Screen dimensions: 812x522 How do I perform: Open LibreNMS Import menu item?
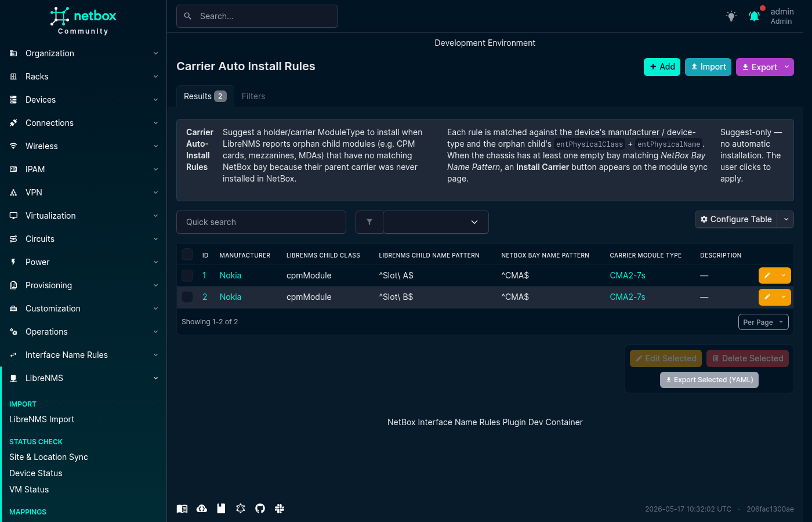[x=42, y=419]
